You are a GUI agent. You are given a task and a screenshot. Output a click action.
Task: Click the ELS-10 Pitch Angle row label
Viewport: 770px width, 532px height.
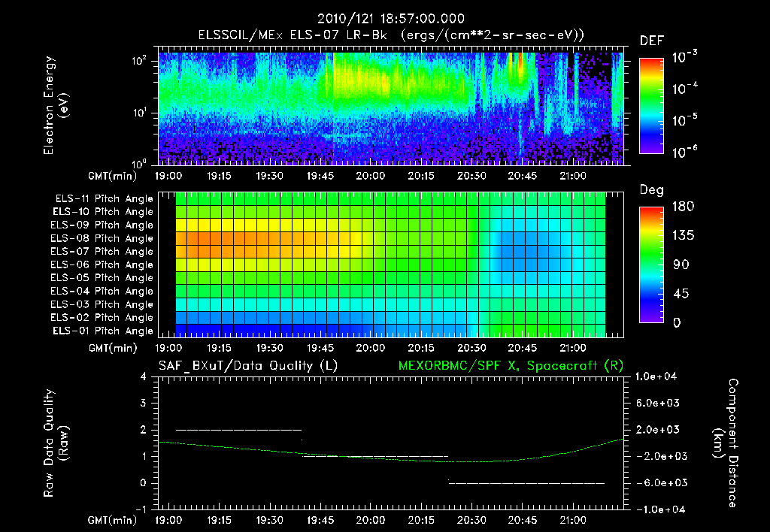click(x=103, y=212)
